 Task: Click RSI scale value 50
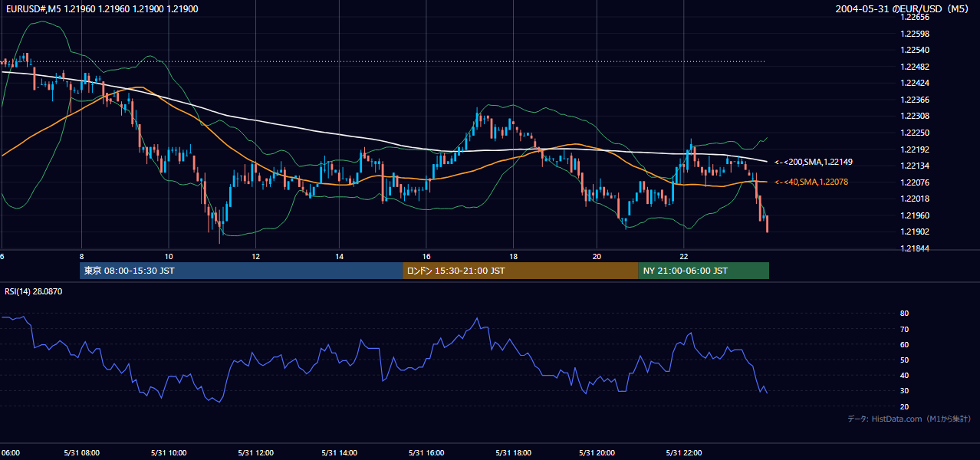pyautogui.click(x=905, y=360)
